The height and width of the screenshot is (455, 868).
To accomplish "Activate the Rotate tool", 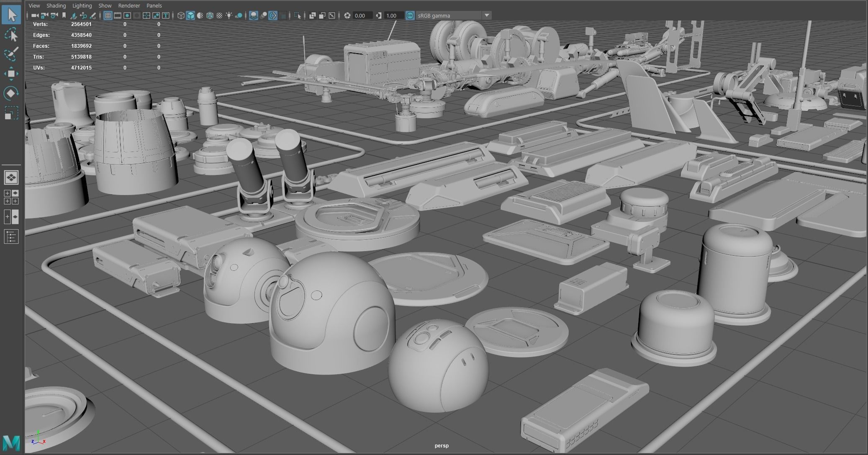I will (x=11, y=93).
